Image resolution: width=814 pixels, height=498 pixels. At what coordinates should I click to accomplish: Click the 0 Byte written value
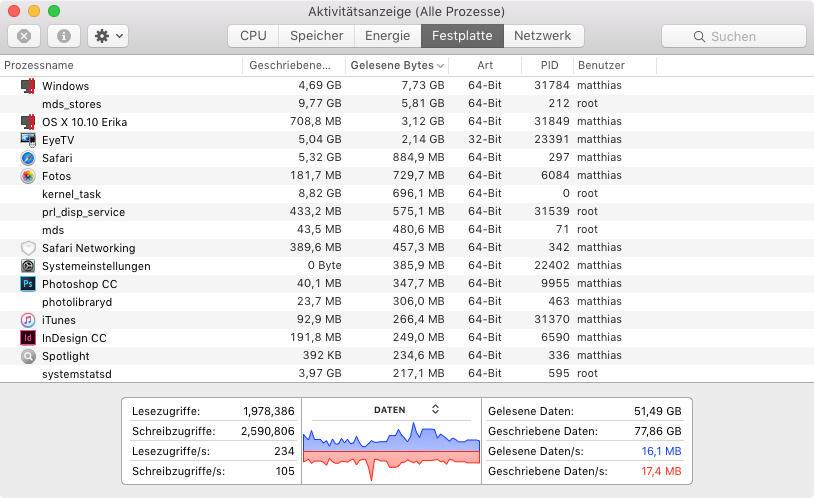point(324,265)
